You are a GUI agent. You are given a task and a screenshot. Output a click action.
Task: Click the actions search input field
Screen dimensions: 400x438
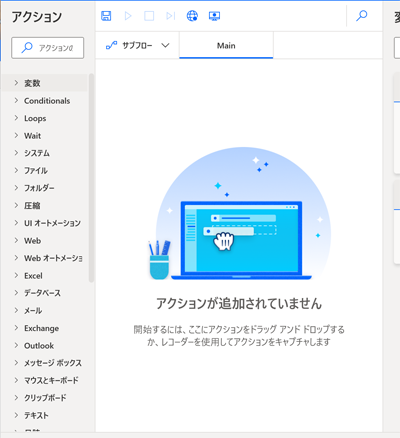[x=48, y=48]
